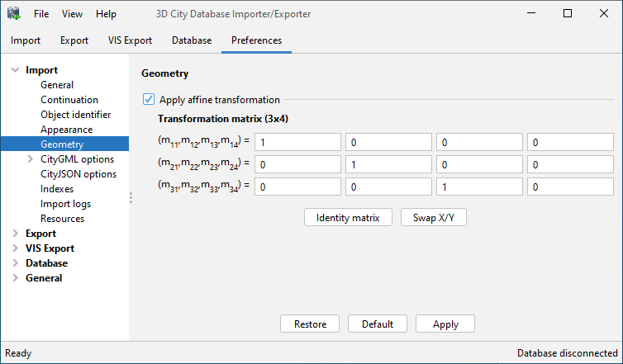This screenshot has height=364, width=623.
Task: Switch to the Database tab
Action: tap(192, 40)
